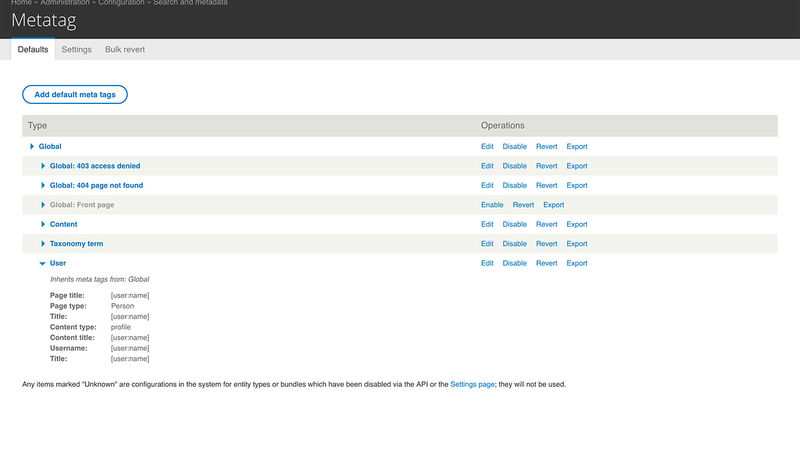Viewport: 800px width, 450px height.
Task: Switch to the Defaults tab
Action: tap(33, 49)
